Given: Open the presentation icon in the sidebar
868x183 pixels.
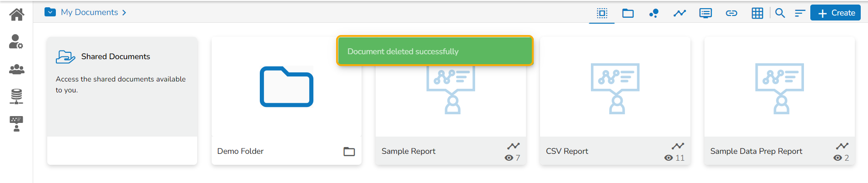Looking at the screenshot, I should 16,123.
